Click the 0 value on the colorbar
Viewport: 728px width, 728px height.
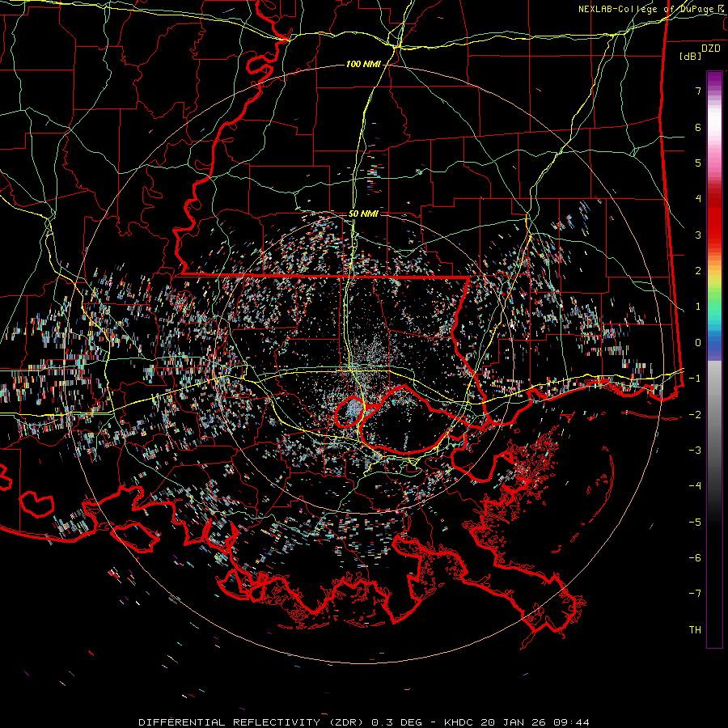click(x=698, y=343)
